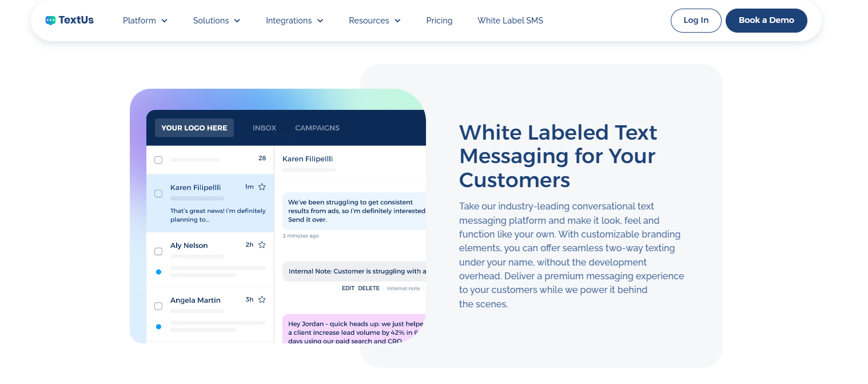Click the Internal Note message bubble
The width and height of the screenshot is (868, 384).
[x=355, y=271]
